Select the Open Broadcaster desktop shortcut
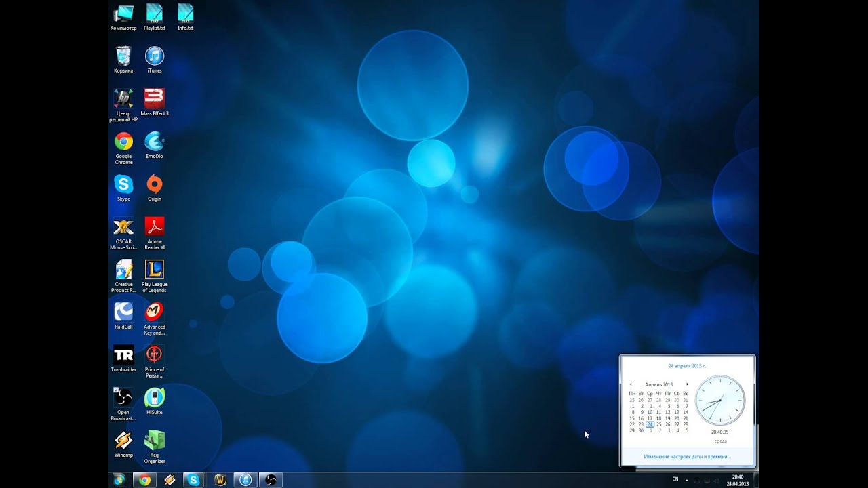868x488 pixels. point(123,405)
